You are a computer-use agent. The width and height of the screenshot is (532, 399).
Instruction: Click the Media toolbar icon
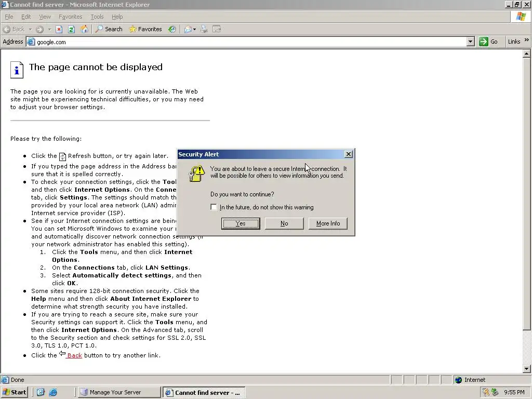pos(172,29)
